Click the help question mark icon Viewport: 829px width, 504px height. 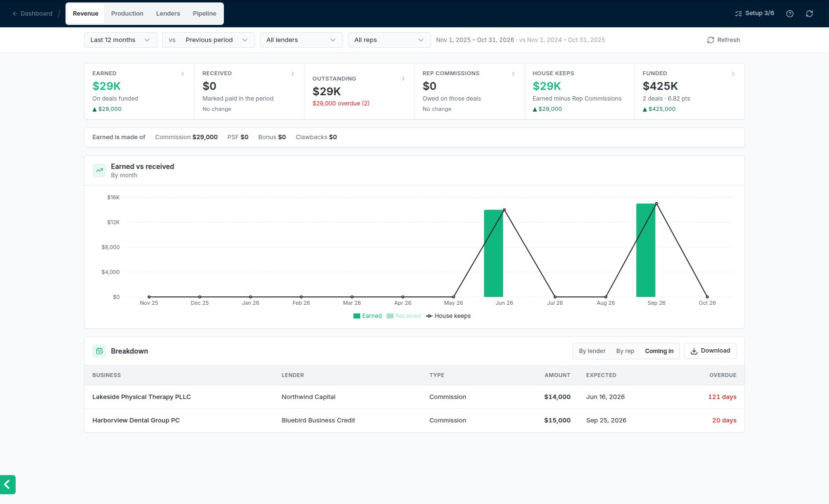(789, 14)
